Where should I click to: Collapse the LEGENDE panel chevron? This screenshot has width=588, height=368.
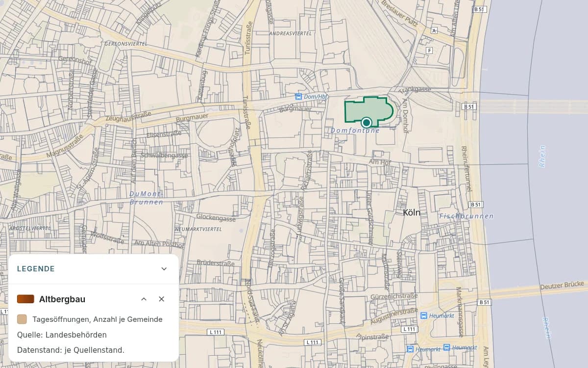tap(164, 269)
